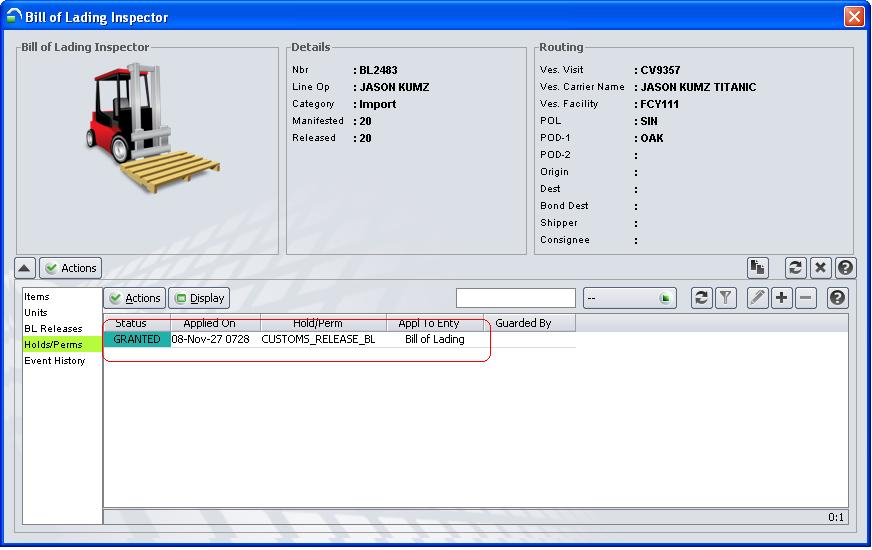The height and width of the screenshot is (550, 872).
Task: Open the Display menu button
Action: pos(199,298)
